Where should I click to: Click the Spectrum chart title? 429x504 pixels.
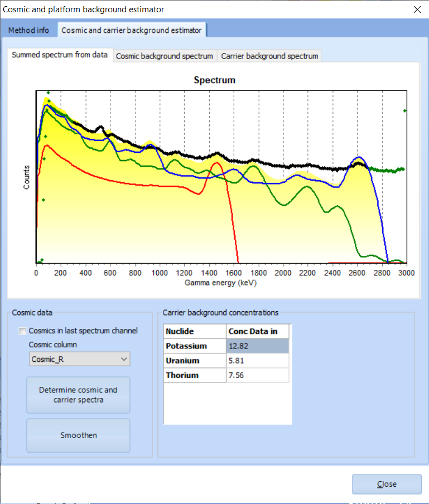214,80
